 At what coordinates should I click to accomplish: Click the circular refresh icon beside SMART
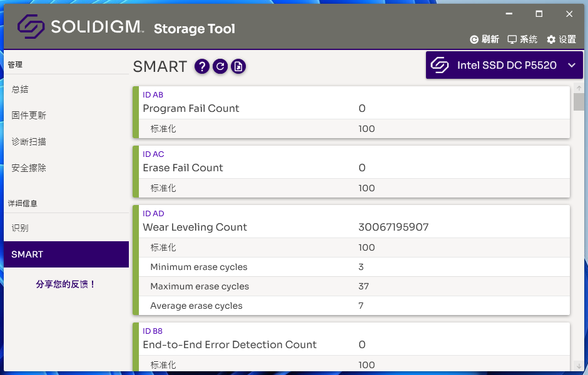(220, 66)
